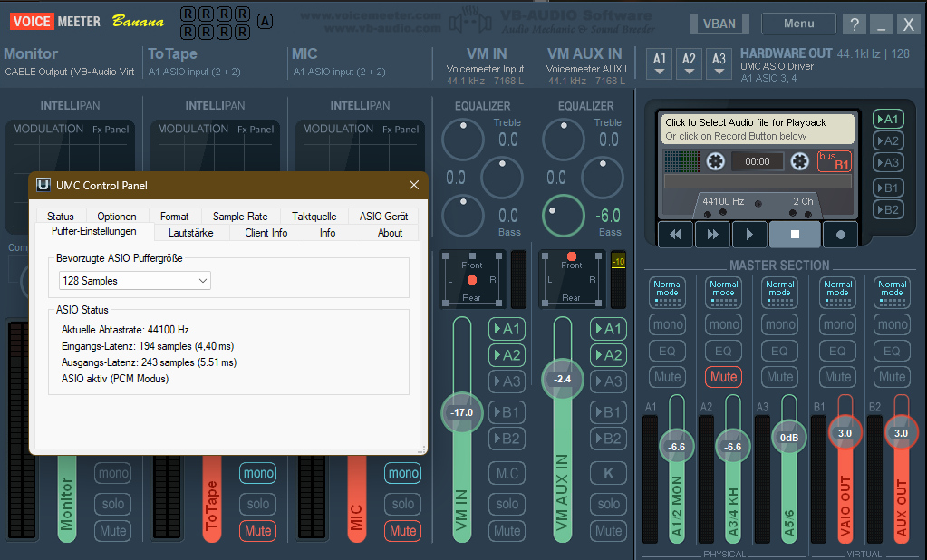Click the A3 master fader at 0dB

point(788,438)
